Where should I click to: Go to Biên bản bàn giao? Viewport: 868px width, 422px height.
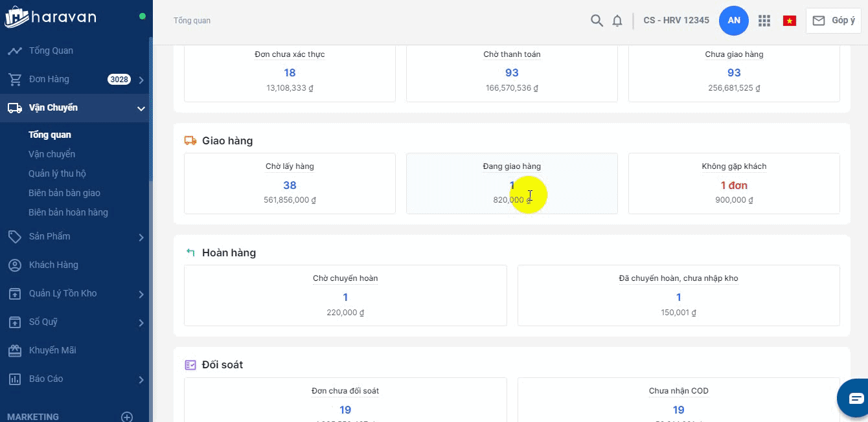click(x=64, y=193)
